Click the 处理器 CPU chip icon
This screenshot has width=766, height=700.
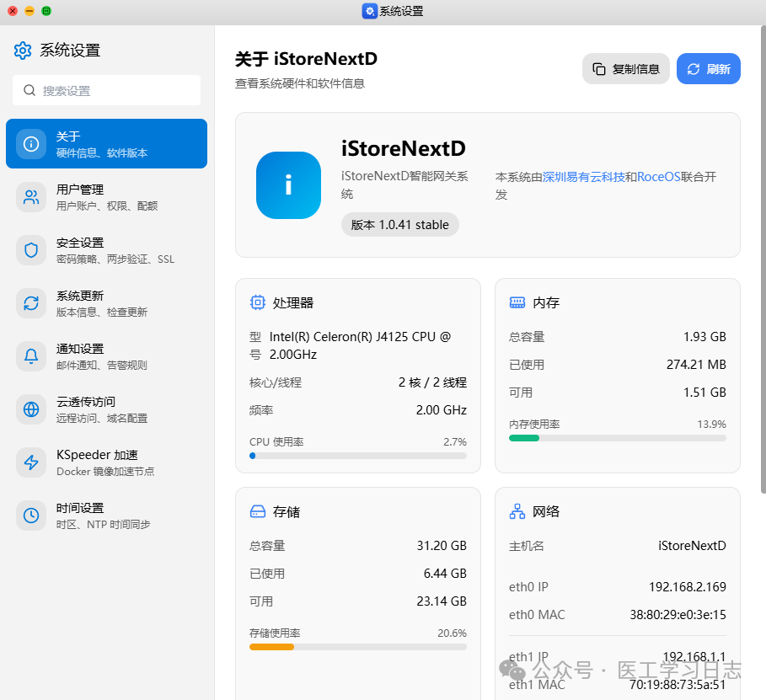(x=258, y=302)
